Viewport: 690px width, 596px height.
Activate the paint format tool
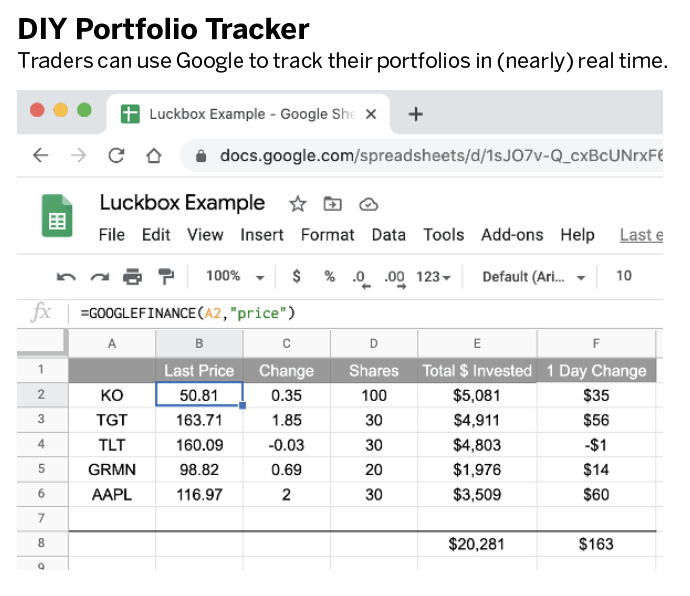[x=166, y=276]
